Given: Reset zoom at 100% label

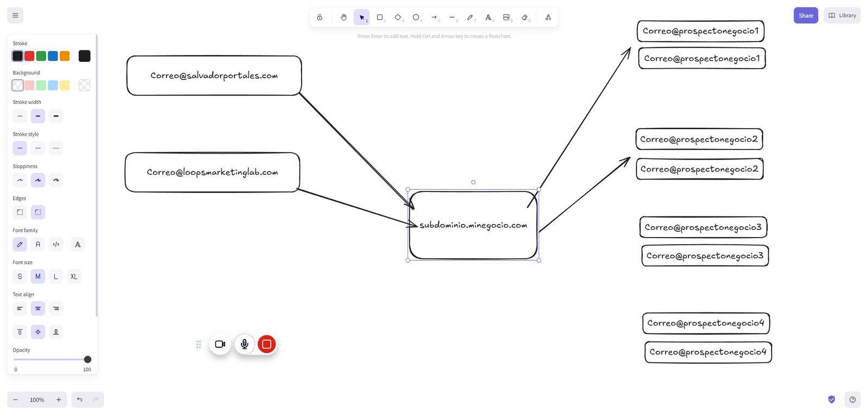Looking at the screenshot, I should [x=37, y=400].
